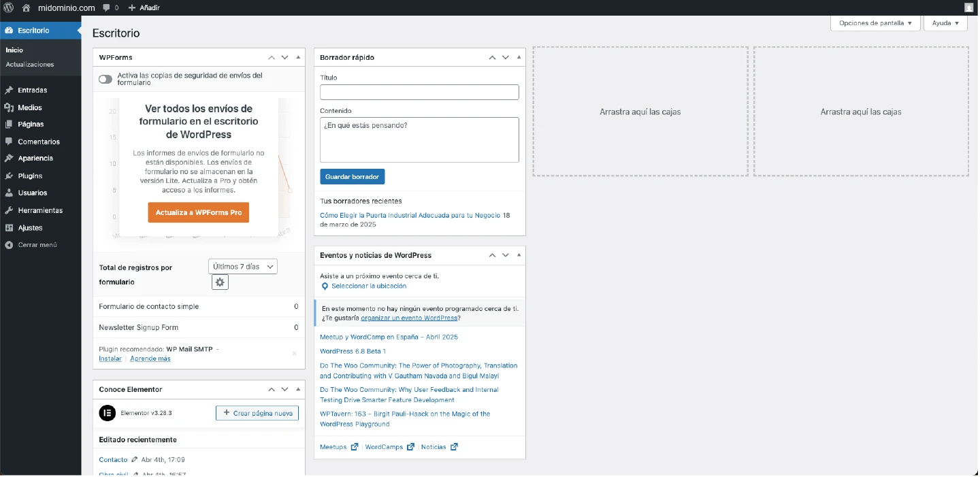Open Meetup y WordCamp en España news link

[389, 337]
